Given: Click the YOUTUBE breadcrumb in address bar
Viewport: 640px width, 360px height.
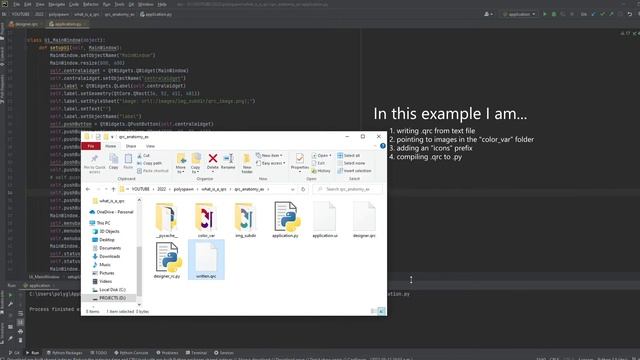Looking at the screenshot, I should pos(141,189).
